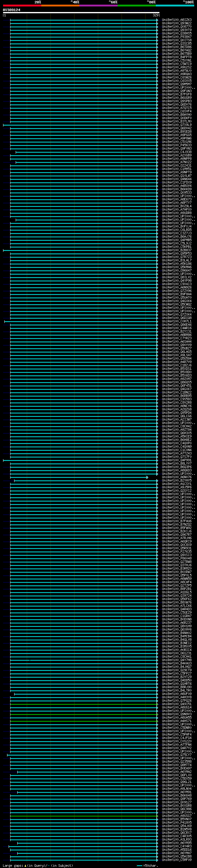This screenshot has height=868, width=197.
Task: Select the UniRef100_B6T5B9 label
Action: pos(176,54)
